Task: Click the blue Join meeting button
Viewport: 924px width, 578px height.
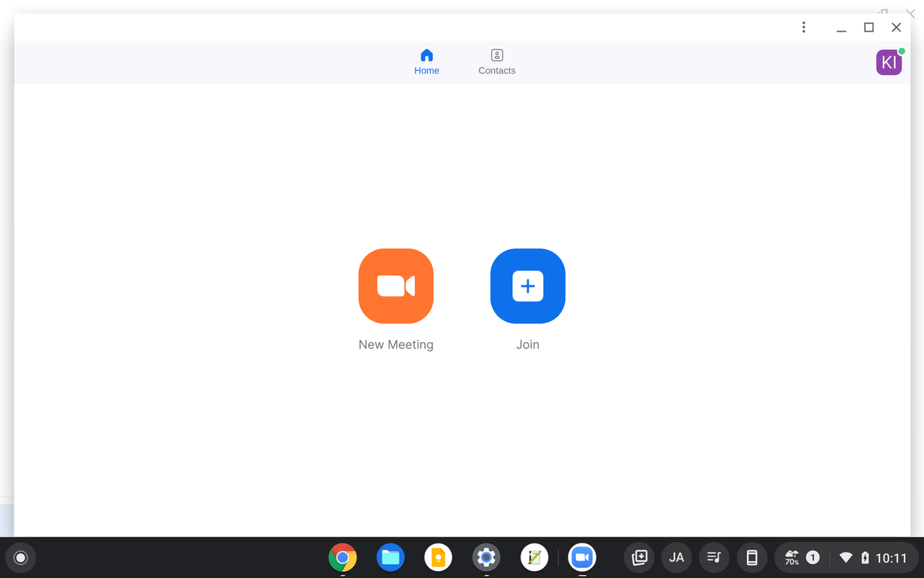Action: pos(527,286)
